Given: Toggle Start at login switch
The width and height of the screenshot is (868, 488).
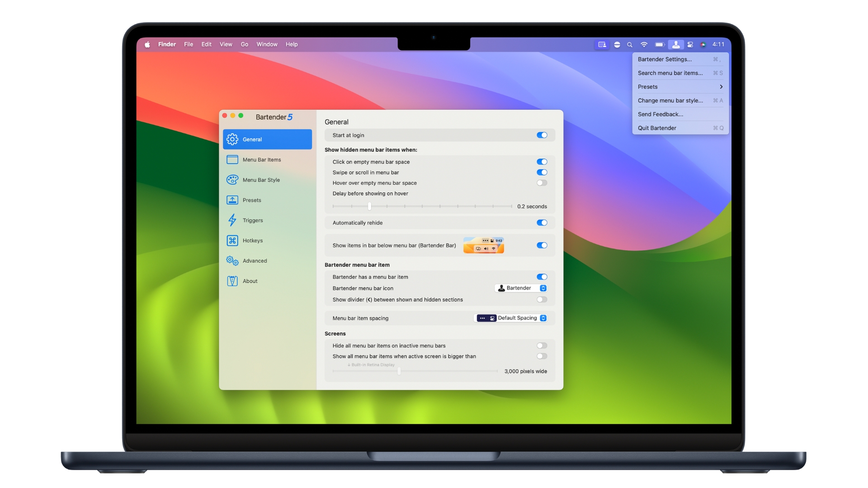Looking at the screenshot, I should click(x=542, y=135).
